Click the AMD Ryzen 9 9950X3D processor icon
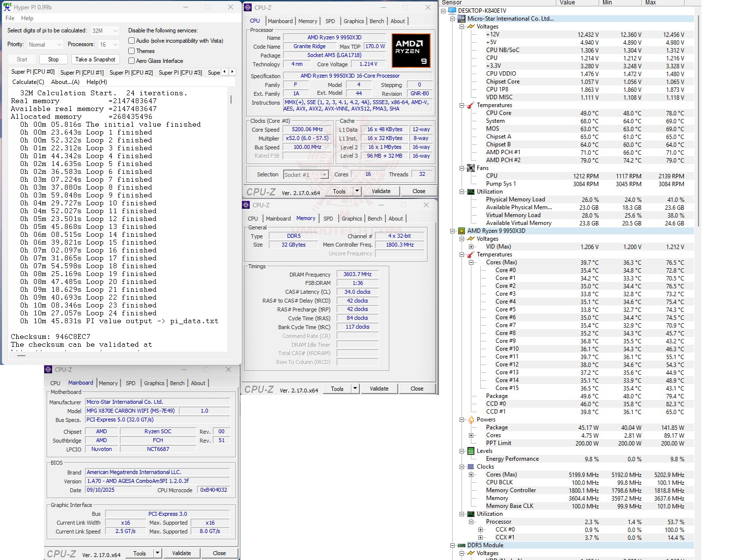Image resolution: width=755 pixels, height=560 pixels. 461,231
